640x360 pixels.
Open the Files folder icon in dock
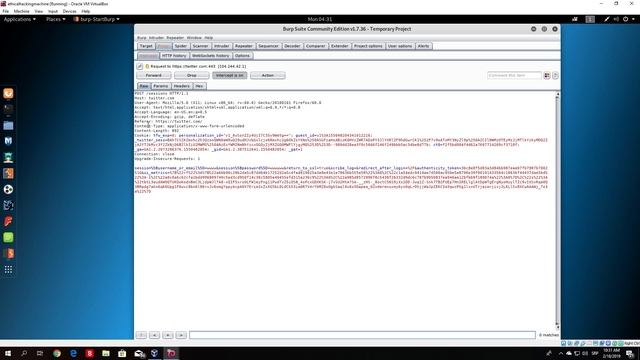tap(8, 125)
